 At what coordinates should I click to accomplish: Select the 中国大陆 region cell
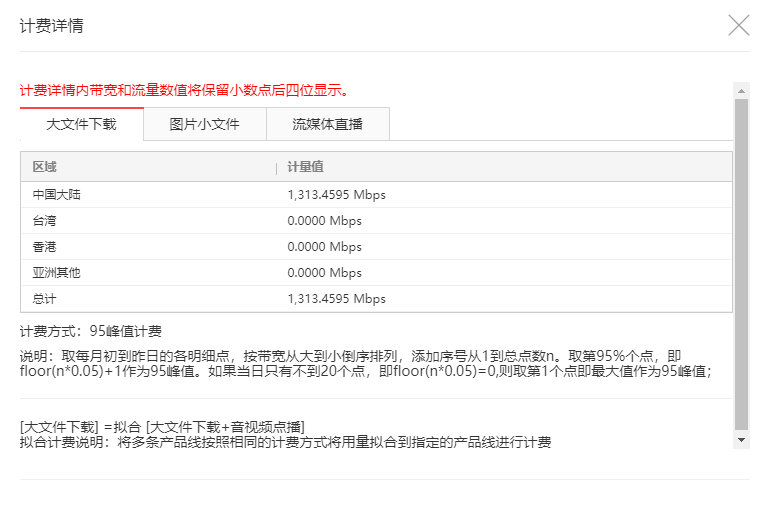click(56, 195)
